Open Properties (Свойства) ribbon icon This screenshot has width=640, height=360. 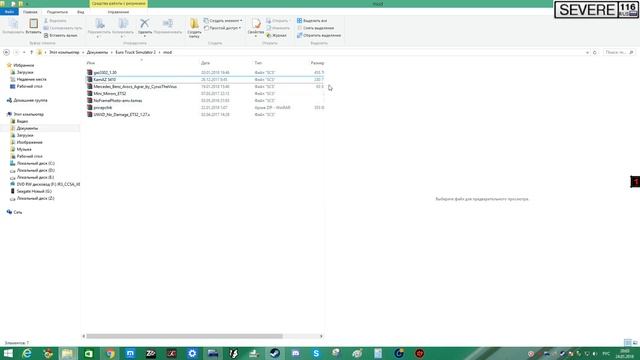coord(256,28)
